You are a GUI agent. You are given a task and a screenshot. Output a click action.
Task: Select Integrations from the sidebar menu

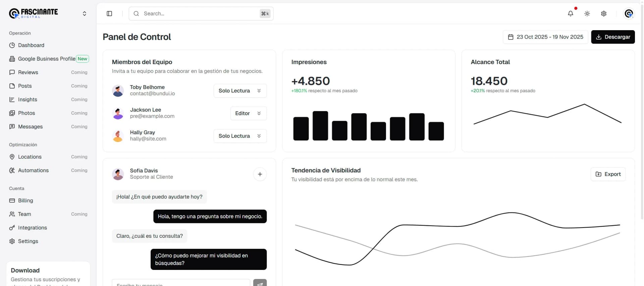(x=32, y=228)
